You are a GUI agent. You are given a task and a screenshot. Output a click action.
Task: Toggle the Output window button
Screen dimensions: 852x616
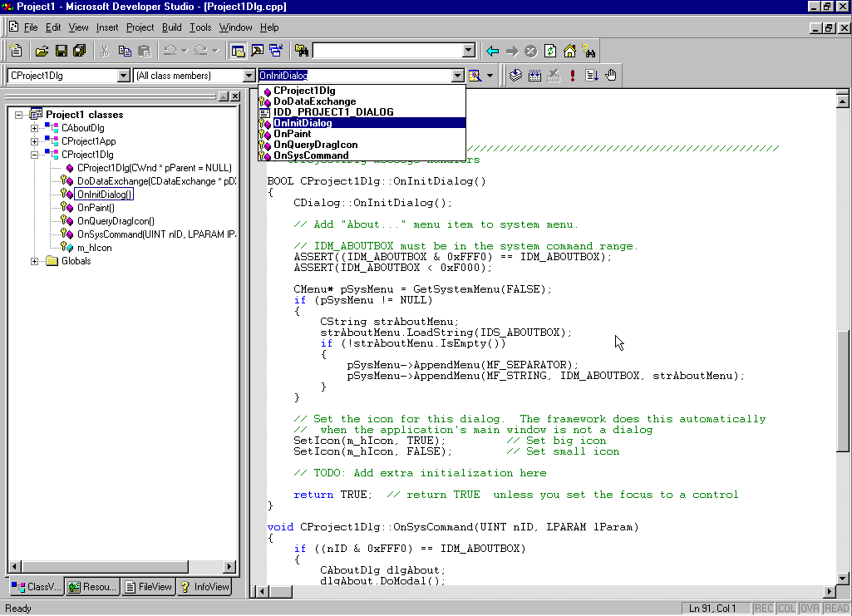[x=257, y=51]
